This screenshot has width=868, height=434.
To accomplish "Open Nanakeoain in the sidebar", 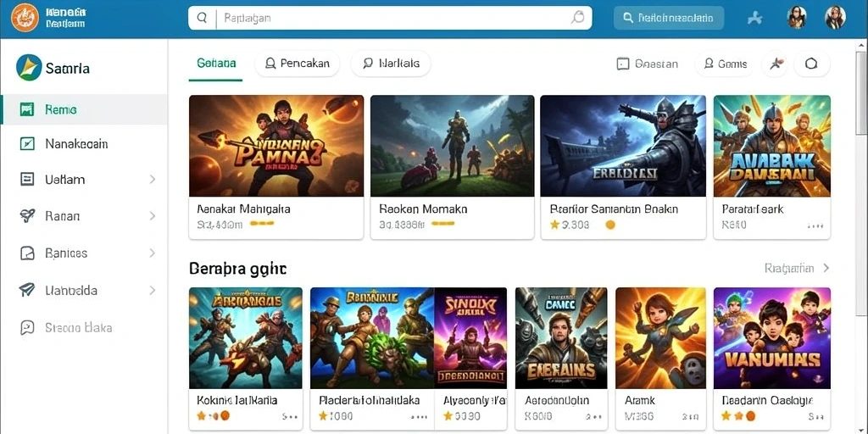I will (x=84, y=144).
